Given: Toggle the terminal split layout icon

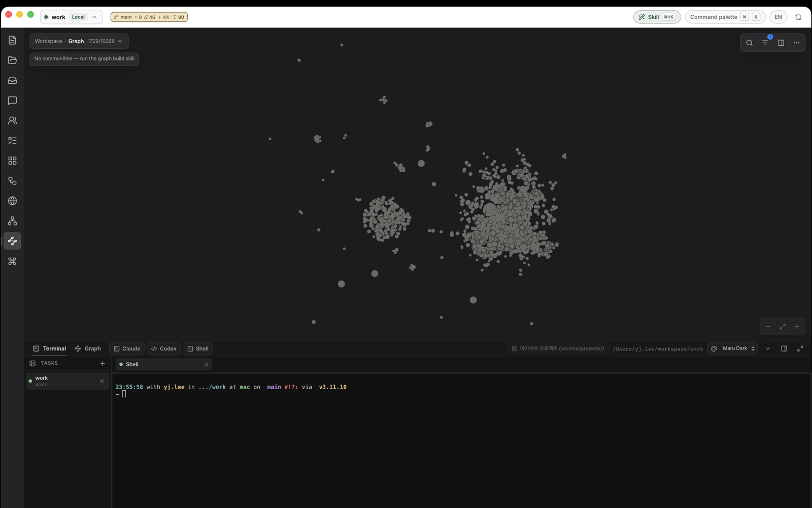Looking at the screenshot, I should [784, 348].
